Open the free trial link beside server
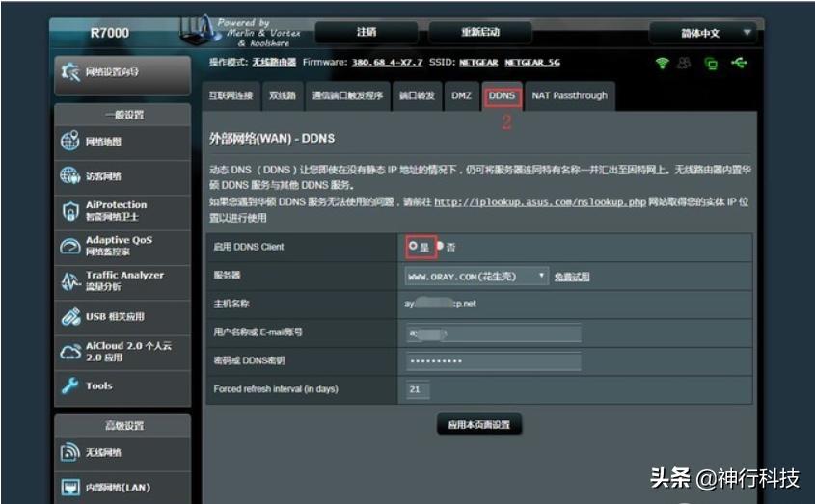The height and width of the screenshot is (504, 815). point(572,277)
